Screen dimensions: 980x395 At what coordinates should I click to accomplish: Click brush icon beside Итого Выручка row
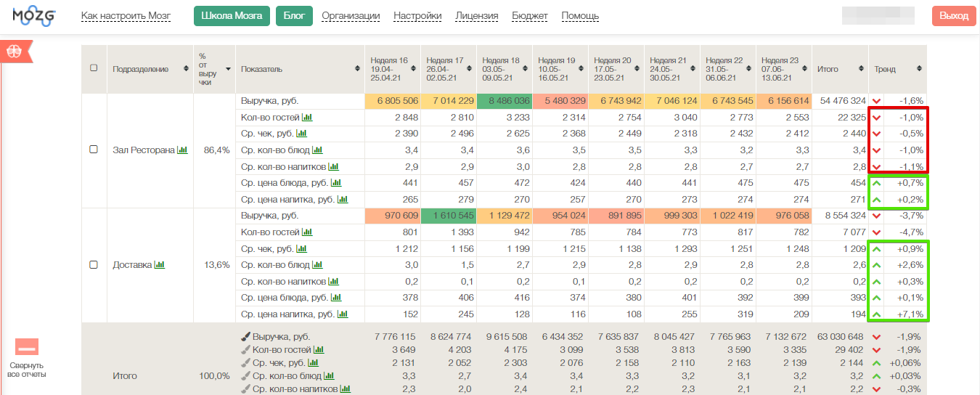(245, 337)
